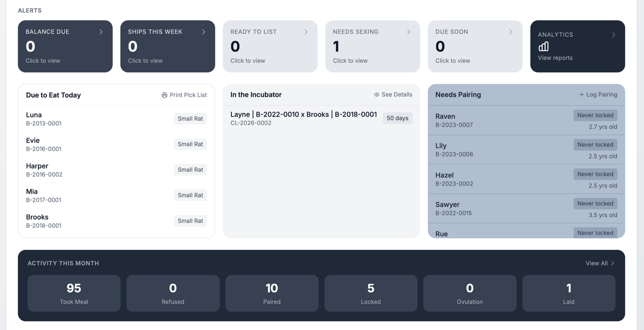Click the chevron on the Analytics card
Viewport: 644px width, 330px height.
(x=614, y=34)
